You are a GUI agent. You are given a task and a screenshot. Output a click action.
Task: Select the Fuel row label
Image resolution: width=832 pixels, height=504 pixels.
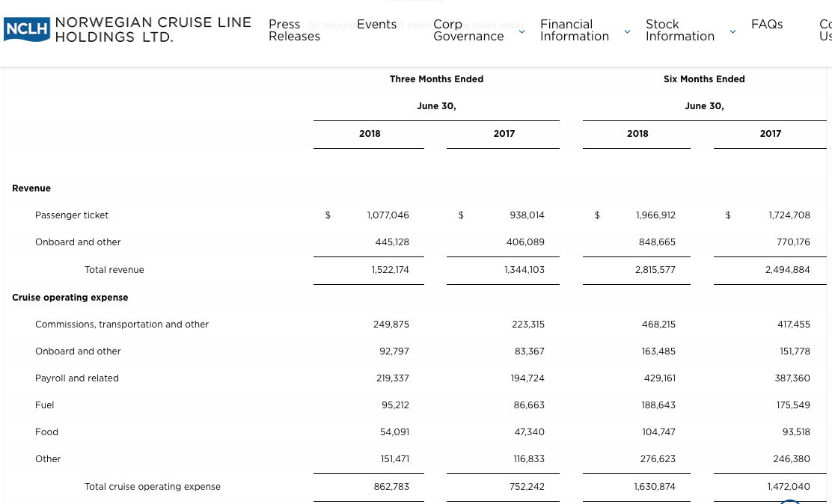(x=45, y=405)
